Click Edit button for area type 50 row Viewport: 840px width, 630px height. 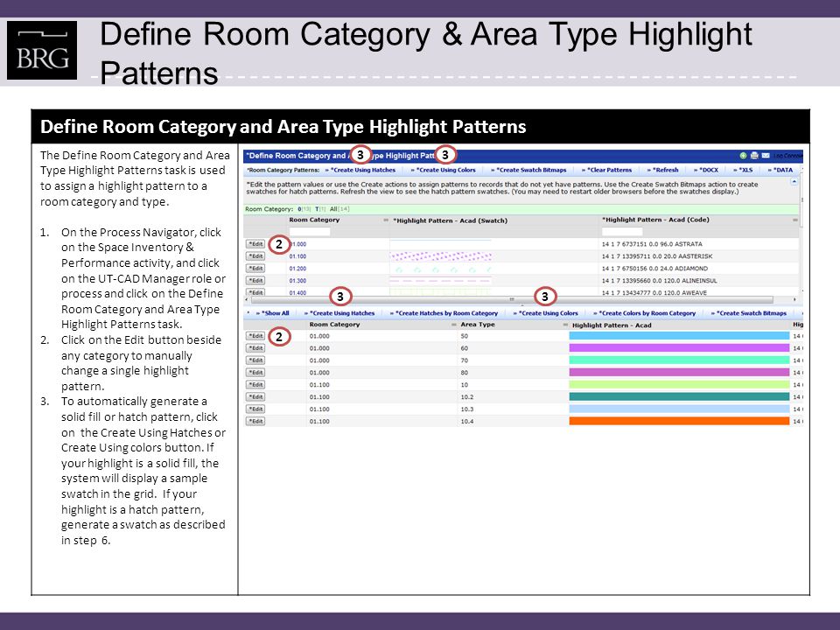tap(255, 336)
